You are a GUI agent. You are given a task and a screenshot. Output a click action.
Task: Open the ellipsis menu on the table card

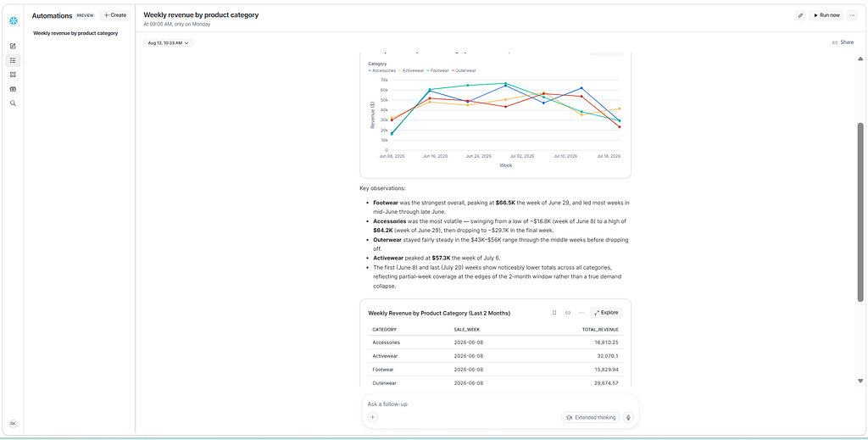[581, 313]
